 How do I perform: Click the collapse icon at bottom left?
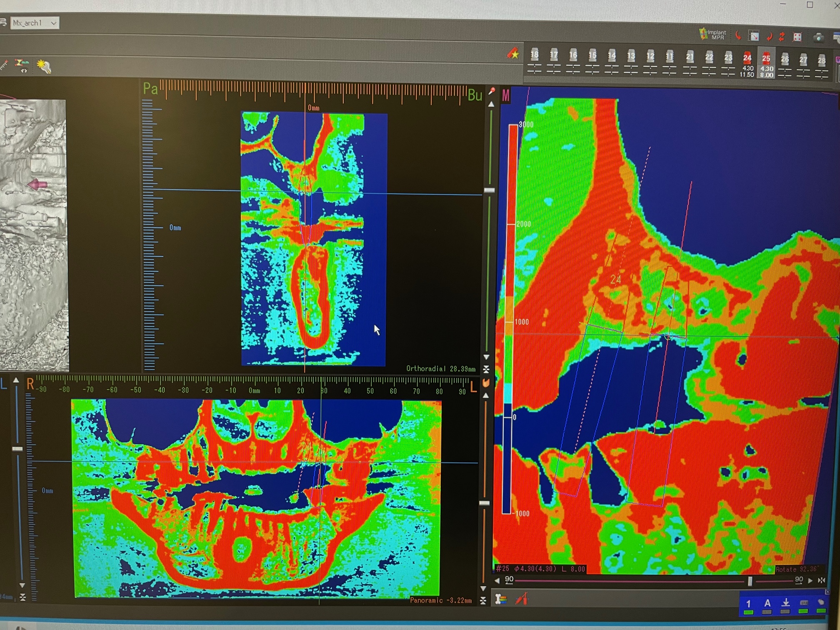click(22, 597)
